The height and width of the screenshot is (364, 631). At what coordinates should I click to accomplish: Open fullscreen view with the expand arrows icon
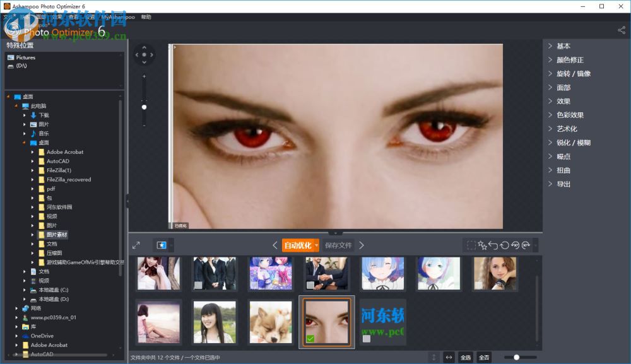coord(136,245)
